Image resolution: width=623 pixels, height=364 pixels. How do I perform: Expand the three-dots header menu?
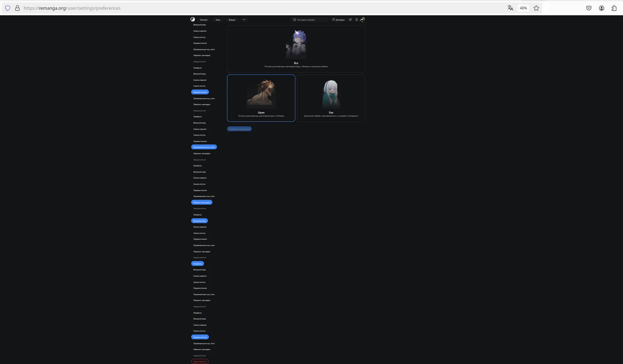(244, 20)
